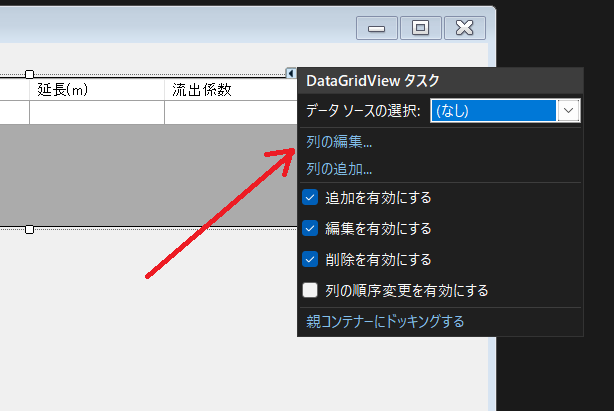This screenshot has width=614, height=411.
Task: Click the top-edge resize handle of the DataGridView
Action: point(29,74)
